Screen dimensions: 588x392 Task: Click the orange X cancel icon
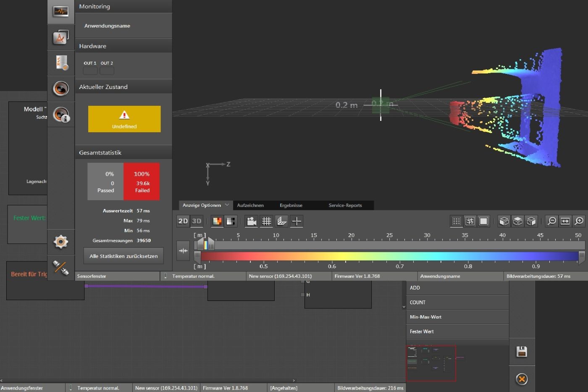pyautogui.click(x=522, y=379)
